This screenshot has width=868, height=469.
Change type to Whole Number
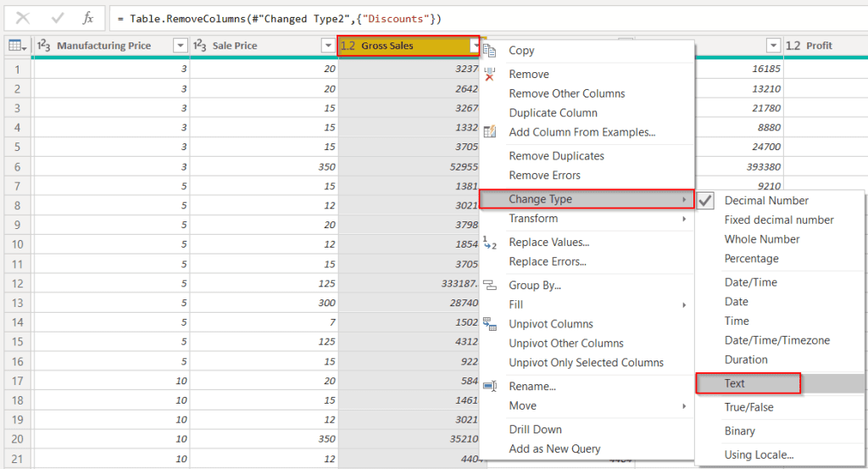click(x=762, y=239)
